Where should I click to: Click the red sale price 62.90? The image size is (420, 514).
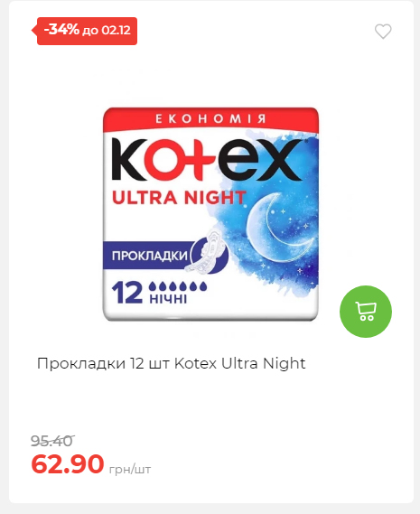pyautogui.click(x=68, y=463)
